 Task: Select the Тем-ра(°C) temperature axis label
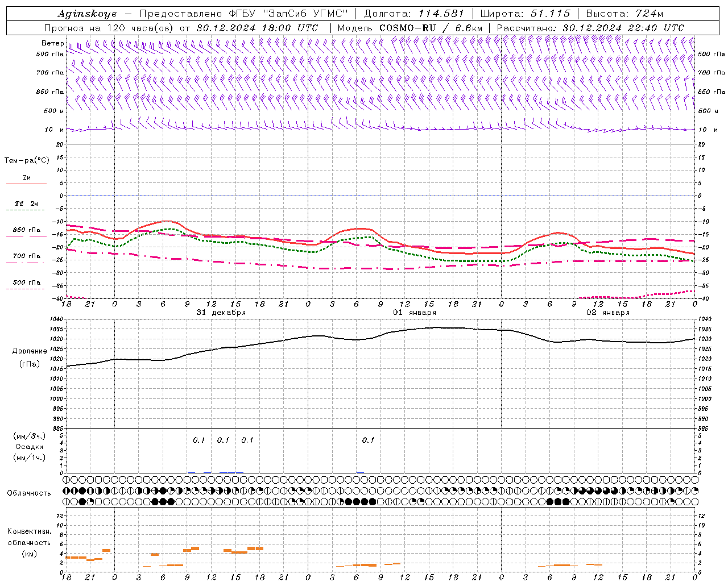[27, 161]
